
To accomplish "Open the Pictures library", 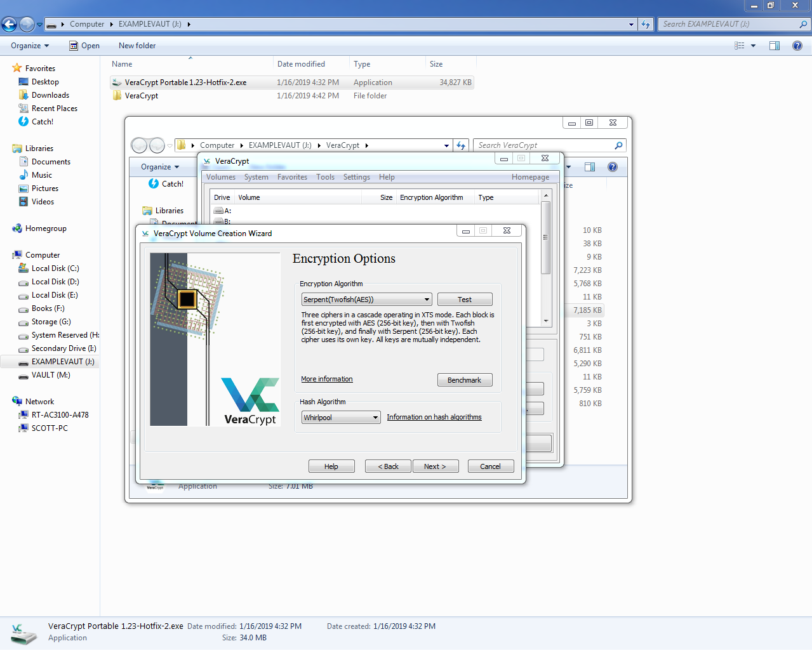I will [39, 188].
